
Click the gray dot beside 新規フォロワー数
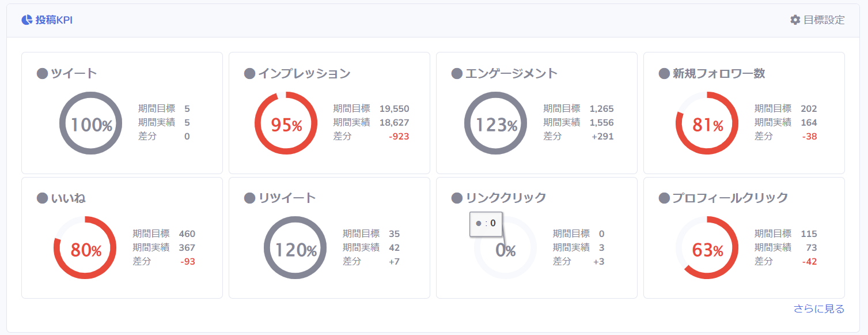(x=664, y=74)
